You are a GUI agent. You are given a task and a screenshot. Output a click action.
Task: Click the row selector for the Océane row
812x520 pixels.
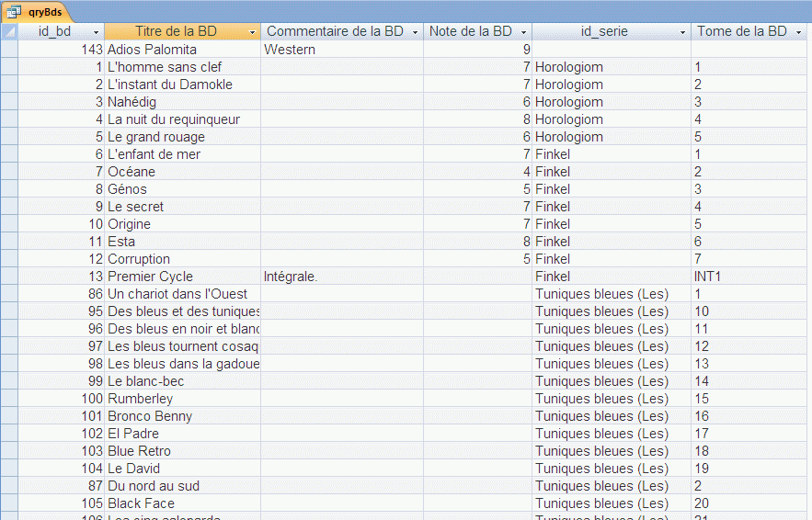(9, 172)
